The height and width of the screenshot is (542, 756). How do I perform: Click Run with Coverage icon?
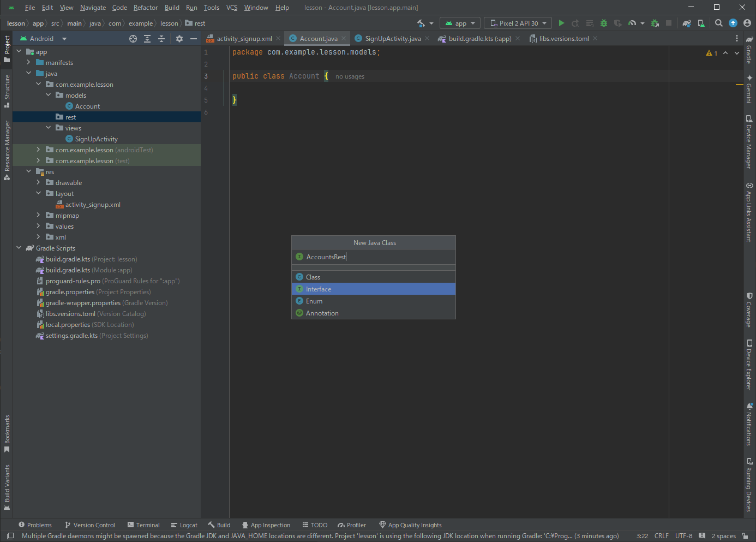(x=618, y=23)
